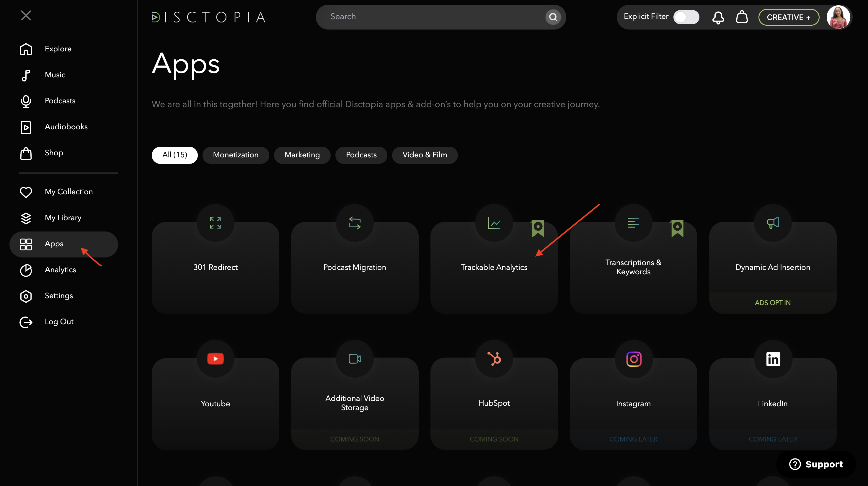The height and width of the screenshot is (486, 868).
Task: Open the shopping bag icon in header
Action: [742, 17]
